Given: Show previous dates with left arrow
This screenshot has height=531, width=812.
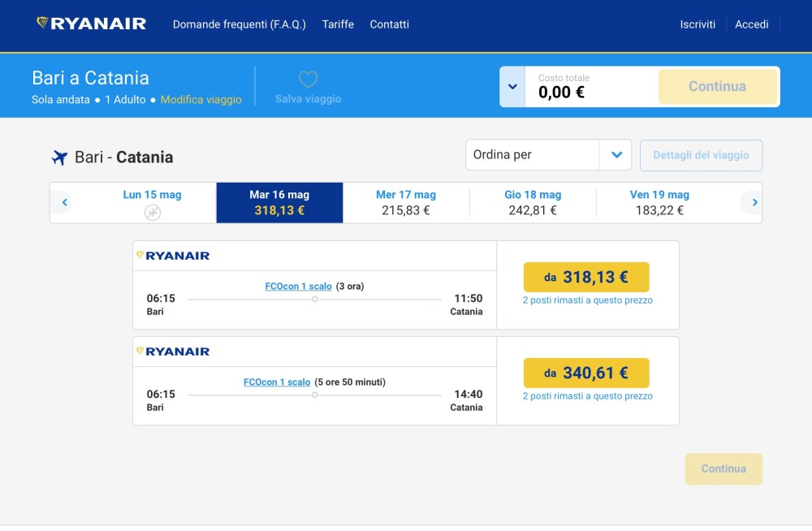Looking at the screenshot, I should [65, 202].
